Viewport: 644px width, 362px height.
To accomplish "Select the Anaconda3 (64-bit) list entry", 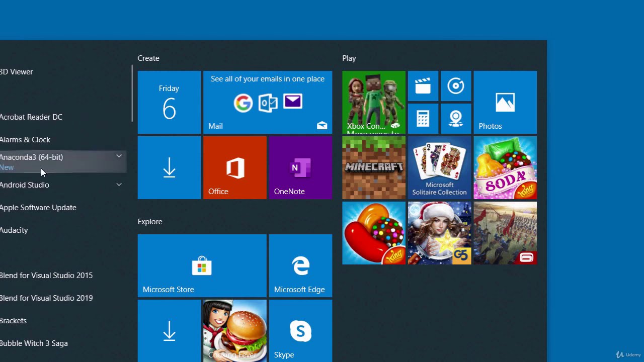I will tap(63, 162).
